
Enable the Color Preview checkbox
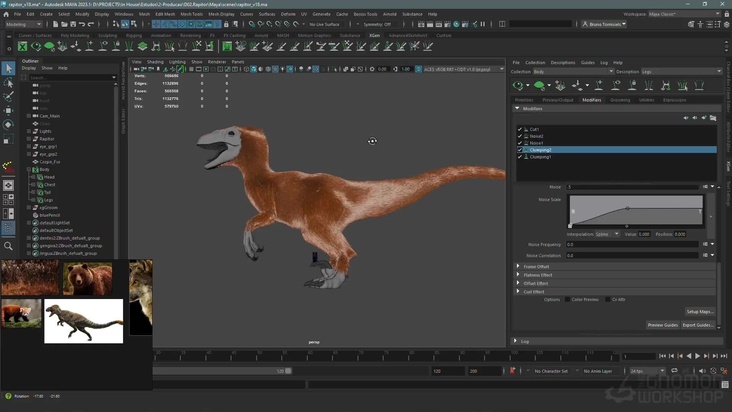[x=568, y=299]
